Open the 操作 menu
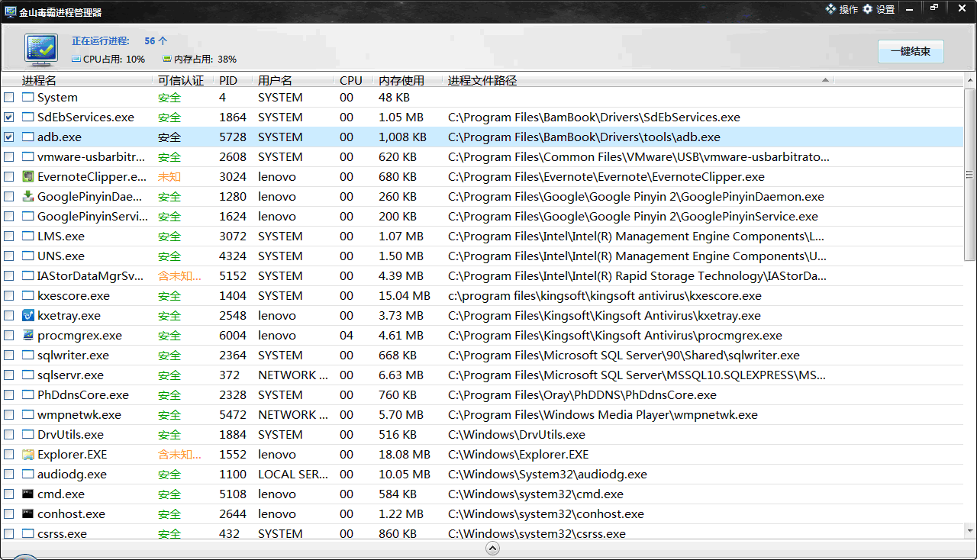977x560 pixels. (x=842, y=9)
